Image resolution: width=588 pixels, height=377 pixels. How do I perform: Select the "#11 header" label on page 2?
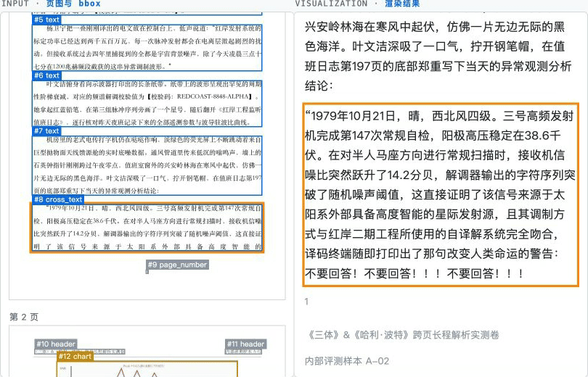click(x=245, y=344)
